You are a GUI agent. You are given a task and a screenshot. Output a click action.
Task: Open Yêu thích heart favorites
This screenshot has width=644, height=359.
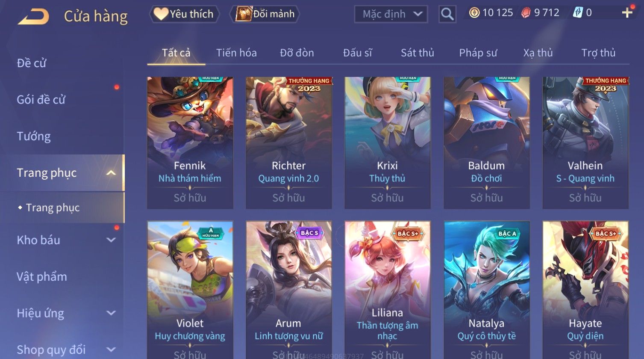point(184,14)
